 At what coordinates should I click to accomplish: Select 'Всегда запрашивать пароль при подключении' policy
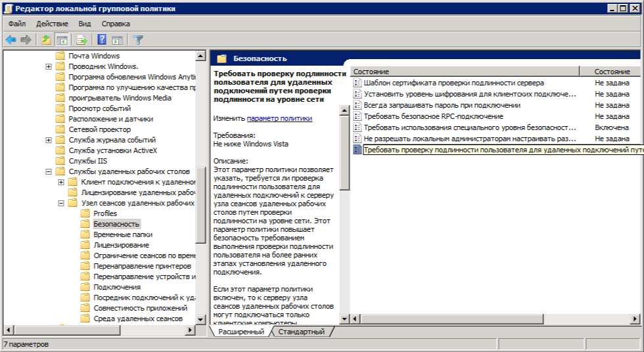442,105
